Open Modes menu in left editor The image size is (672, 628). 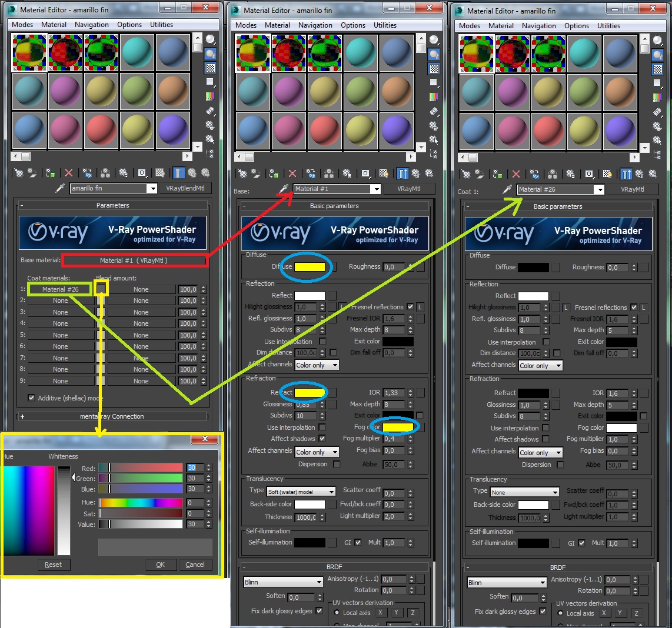coord(22,25)
